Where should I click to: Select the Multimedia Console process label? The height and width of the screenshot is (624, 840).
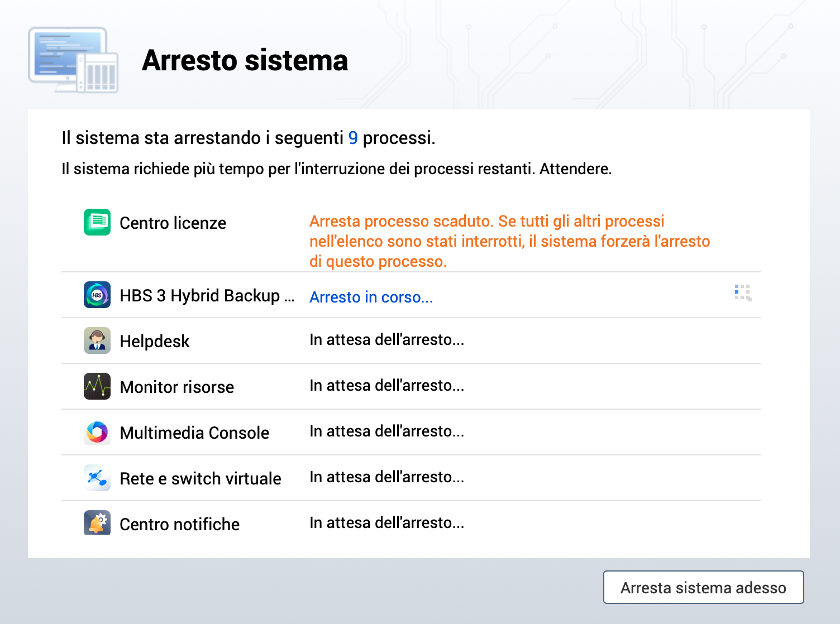click(194, 433)
